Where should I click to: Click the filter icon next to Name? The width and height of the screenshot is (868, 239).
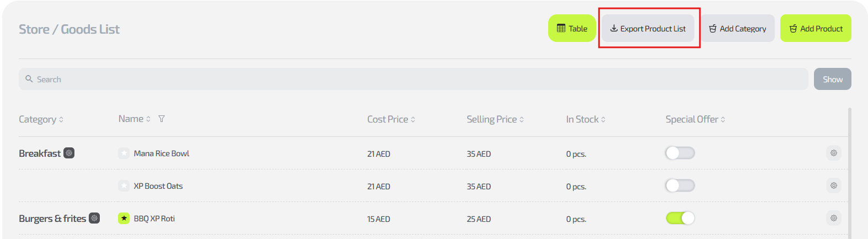[162, 119]
